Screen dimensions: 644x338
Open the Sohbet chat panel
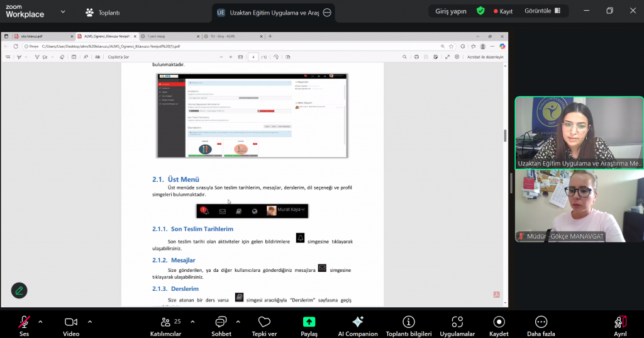click(221, 325)
